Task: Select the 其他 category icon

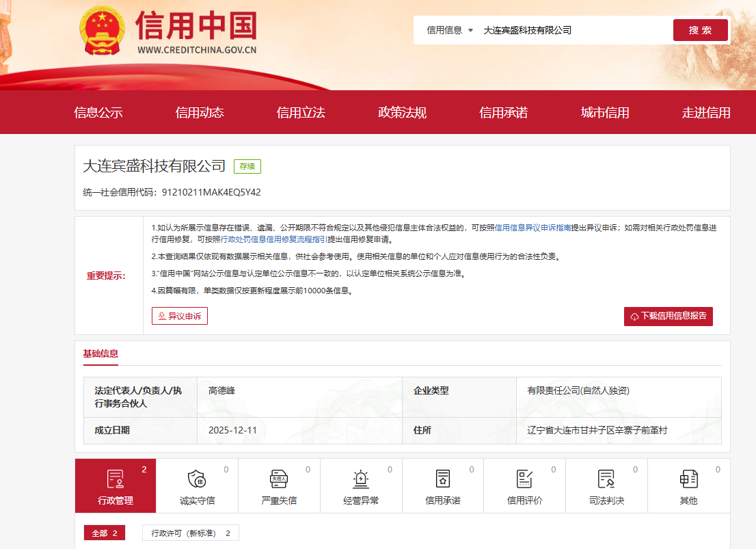Action: coord(688,479)
